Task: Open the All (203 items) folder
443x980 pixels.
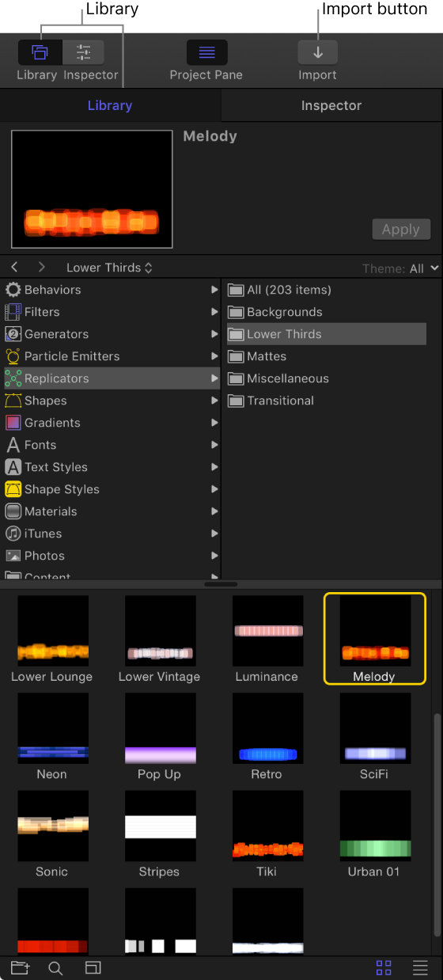Action: (327, 290)
